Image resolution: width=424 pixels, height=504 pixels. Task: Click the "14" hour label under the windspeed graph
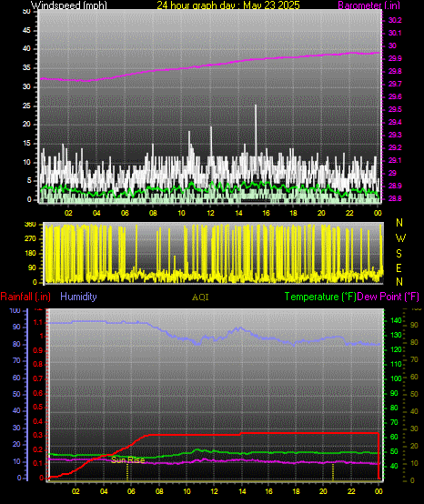click(238, 213)
